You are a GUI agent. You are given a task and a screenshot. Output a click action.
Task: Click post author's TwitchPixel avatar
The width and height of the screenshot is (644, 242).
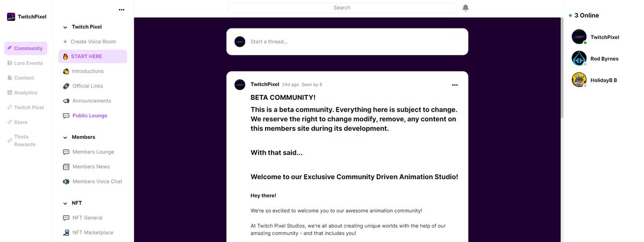240,85
